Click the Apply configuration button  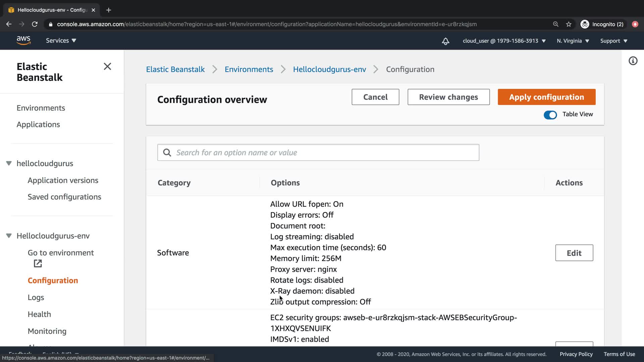point(546,97)
